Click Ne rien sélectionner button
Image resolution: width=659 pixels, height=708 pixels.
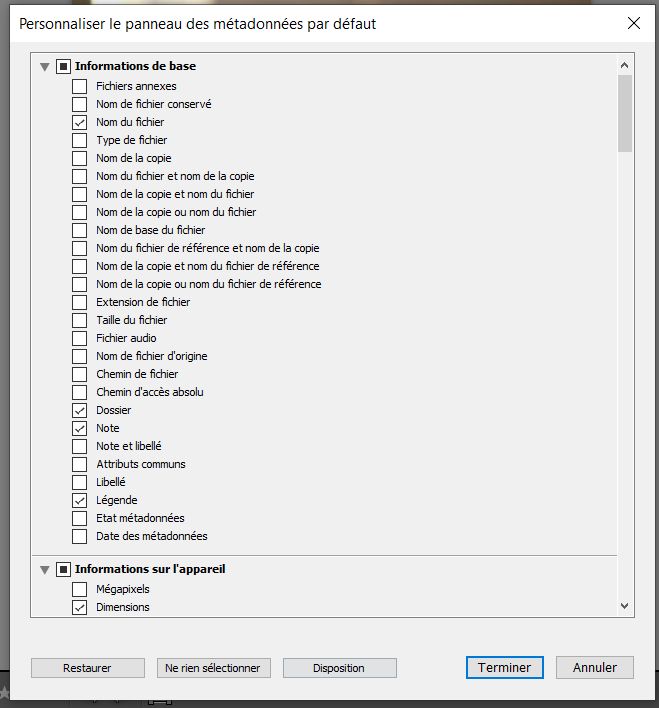point(214,668)
